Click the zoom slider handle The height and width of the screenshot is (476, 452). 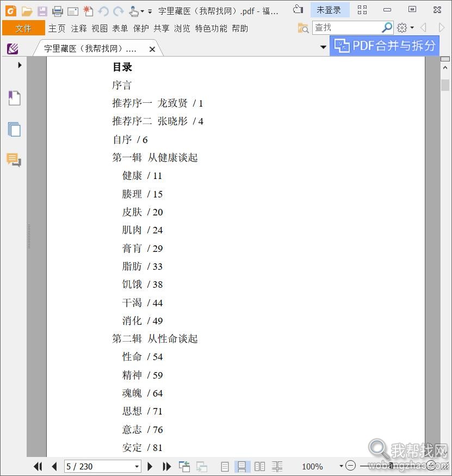click(392, 465)
